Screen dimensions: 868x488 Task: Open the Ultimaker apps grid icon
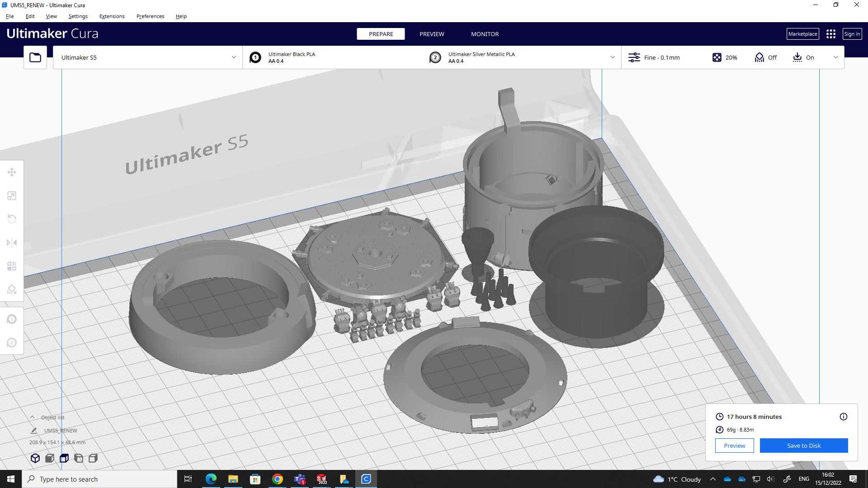[831, 34]
